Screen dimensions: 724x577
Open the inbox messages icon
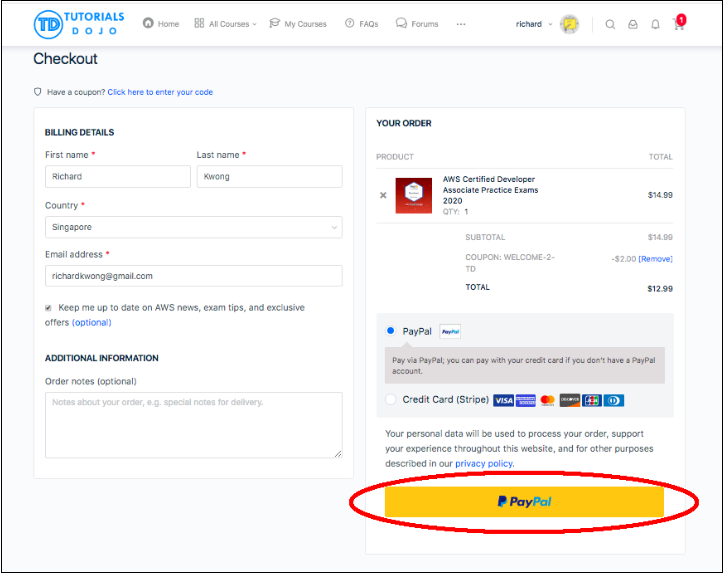point(633,24)
